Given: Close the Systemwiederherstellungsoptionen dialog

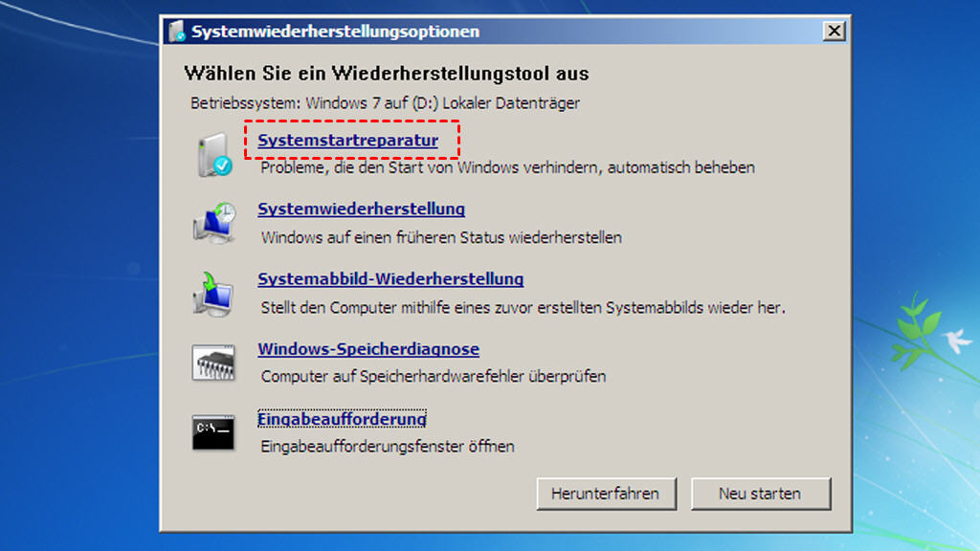Looking at the screenshot, I should click(834, 31).
